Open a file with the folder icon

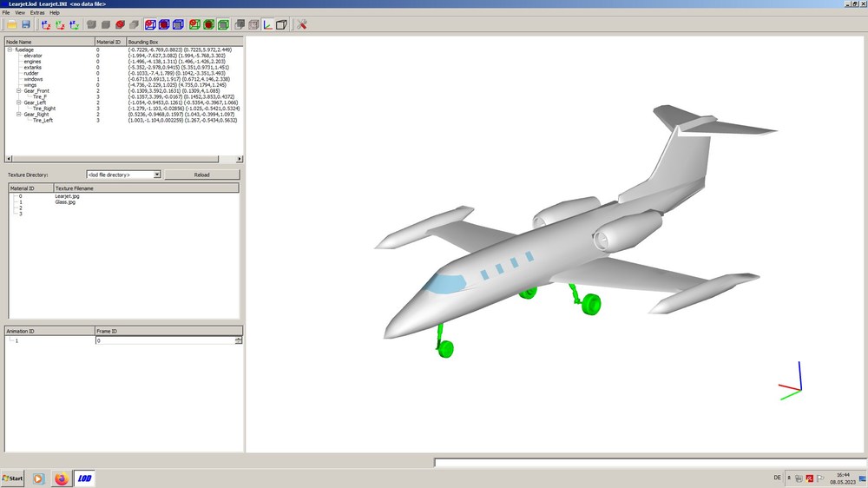point(11,24)
